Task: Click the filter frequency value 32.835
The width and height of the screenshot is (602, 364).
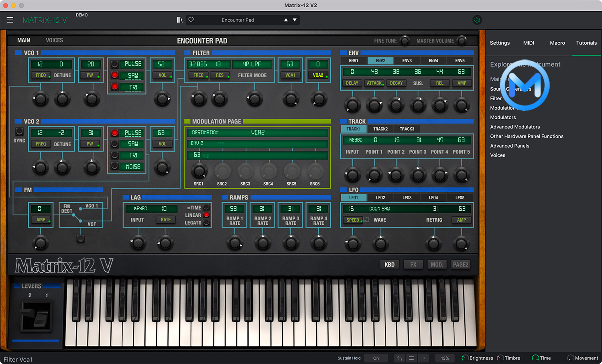Action: coord(198,64)
